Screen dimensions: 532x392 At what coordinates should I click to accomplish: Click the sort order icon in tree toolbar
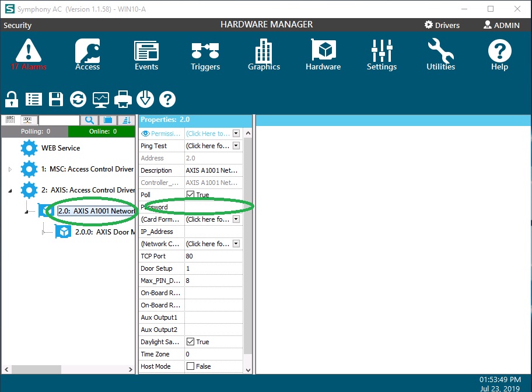[x=127, y=120]
